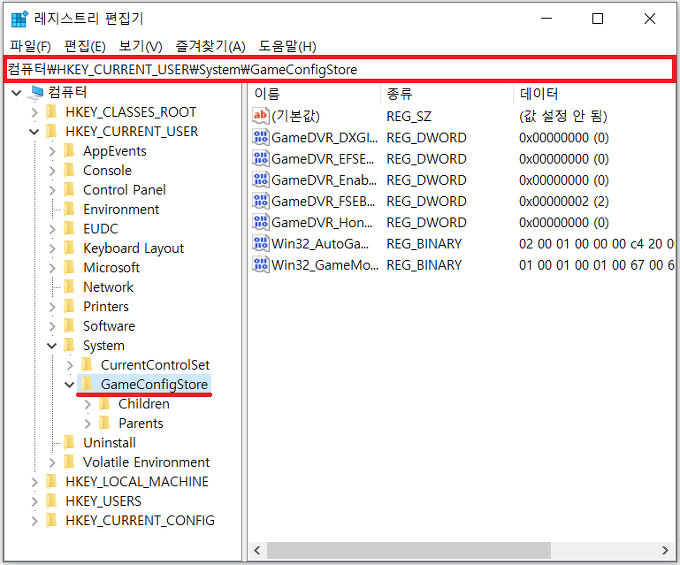Expand the HKEY_USERS node chevron
This screenshot has width=680, height=565.
[x=34, y=502]
